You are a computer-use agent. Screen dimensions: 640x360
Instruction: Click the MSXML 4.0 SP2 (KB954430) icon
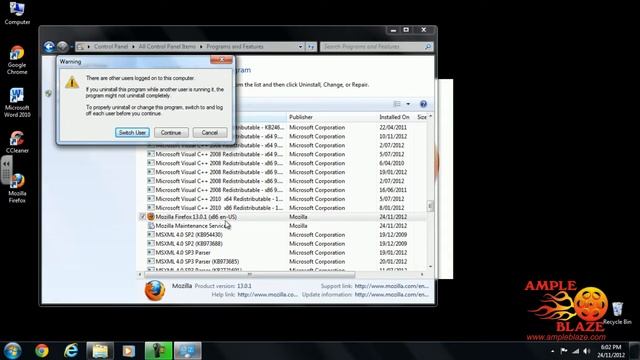pos(151,235)
